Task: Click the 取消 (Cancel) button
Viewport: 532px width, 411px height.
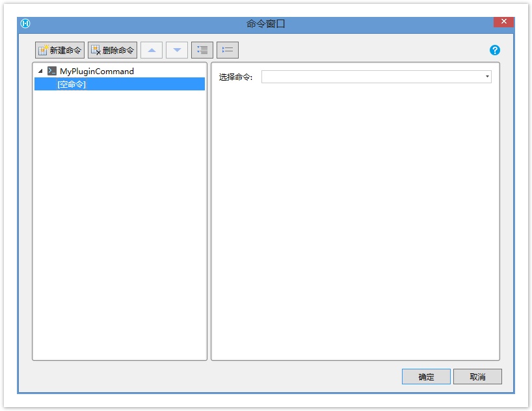Action: pos(477,377)
